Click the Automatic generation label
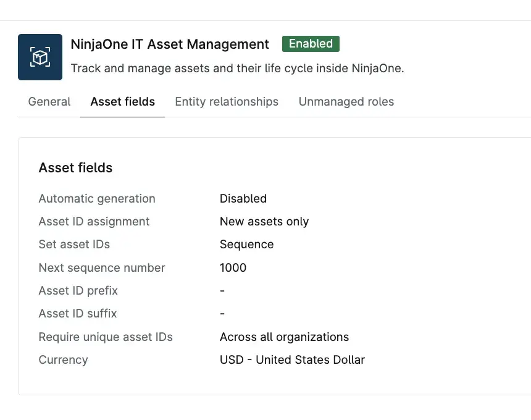This screenshot has width=531, height=420. [97, 198]
